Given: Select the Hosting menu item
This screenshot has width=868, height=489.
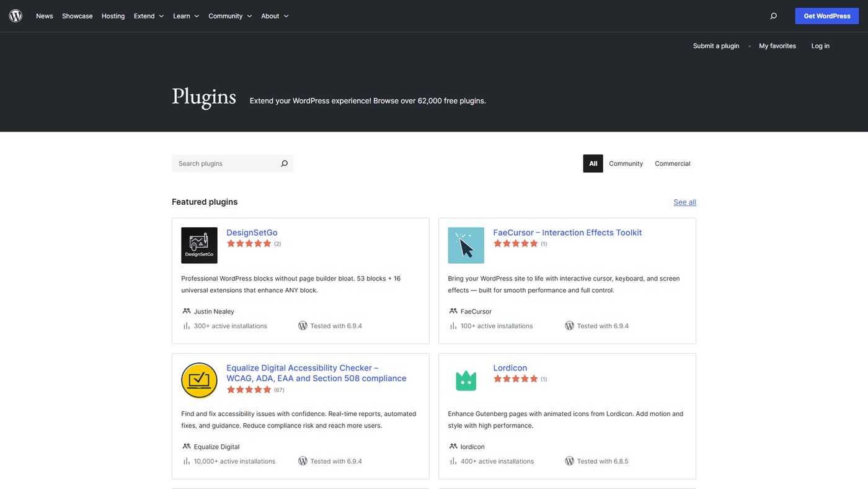Looking at the screenshot, I should tap(113, 16).
